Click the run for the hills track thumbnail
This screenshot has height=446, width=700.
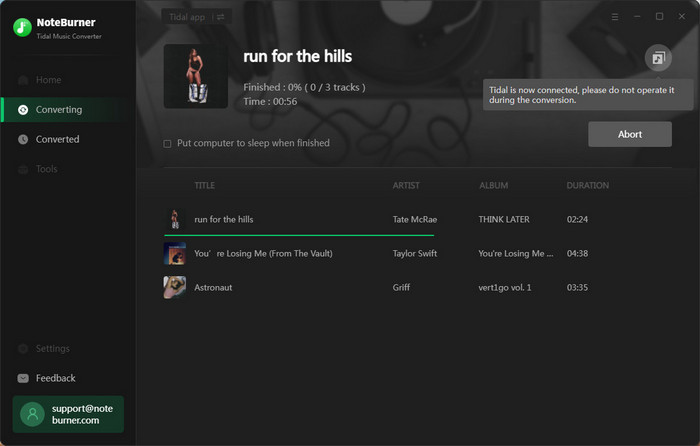tap(175, 219)
